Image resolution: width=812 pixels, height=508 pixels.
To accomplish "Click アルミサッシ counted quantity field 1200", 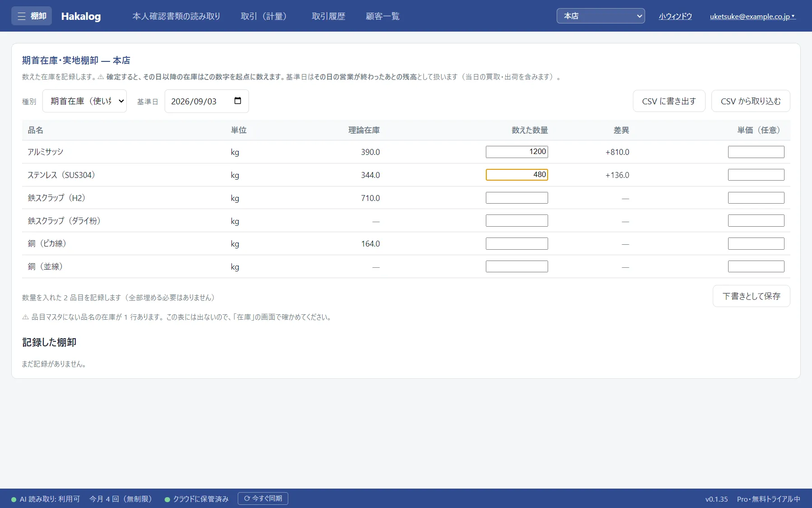I will [x=517, y=152].
